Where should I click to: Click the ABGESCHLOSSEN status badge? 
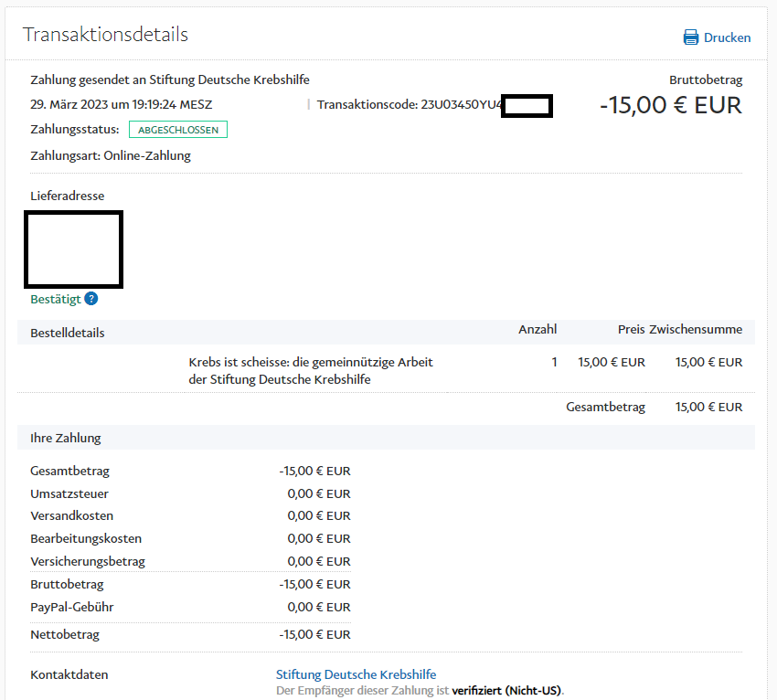click(177, 130)
